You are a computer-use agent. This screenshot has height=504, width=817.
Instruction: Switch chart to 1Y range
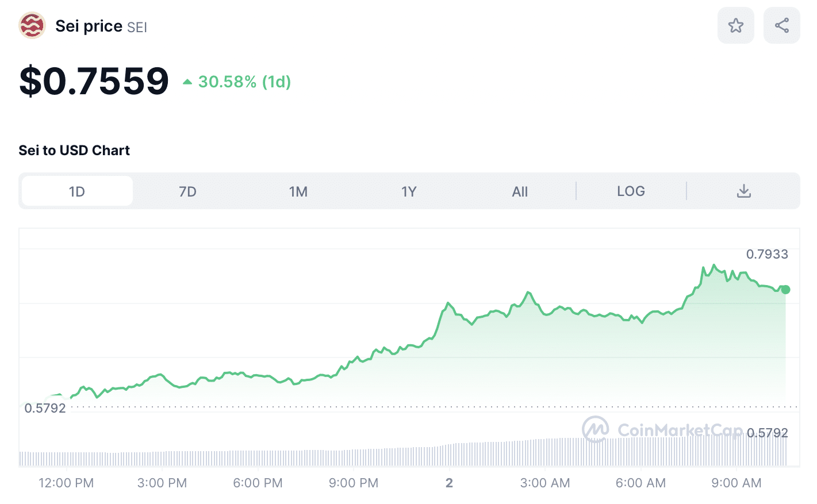pos(409,191)
